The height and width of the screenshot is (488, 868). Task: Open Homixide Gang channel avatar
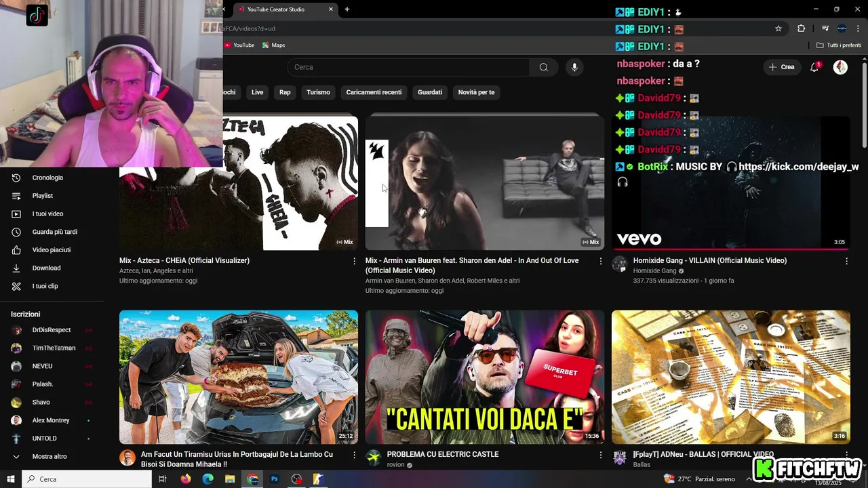(620, 264)
